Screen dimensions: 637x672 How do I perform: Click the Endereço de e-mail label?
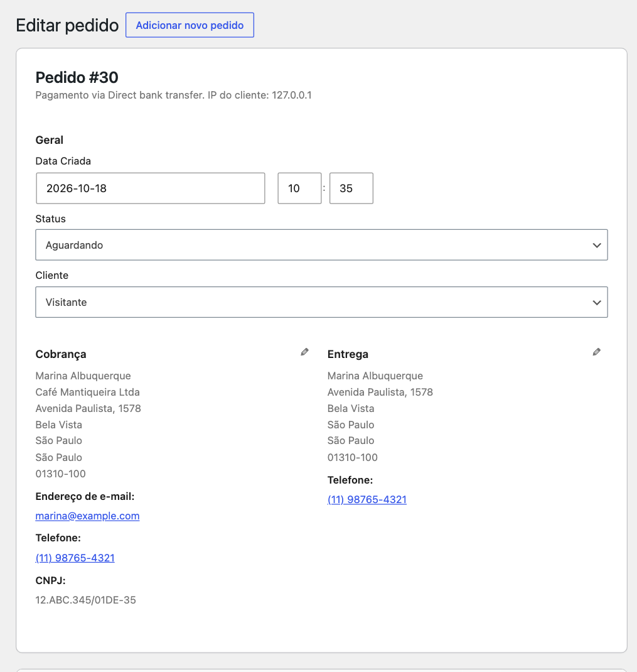pos(85,497)
